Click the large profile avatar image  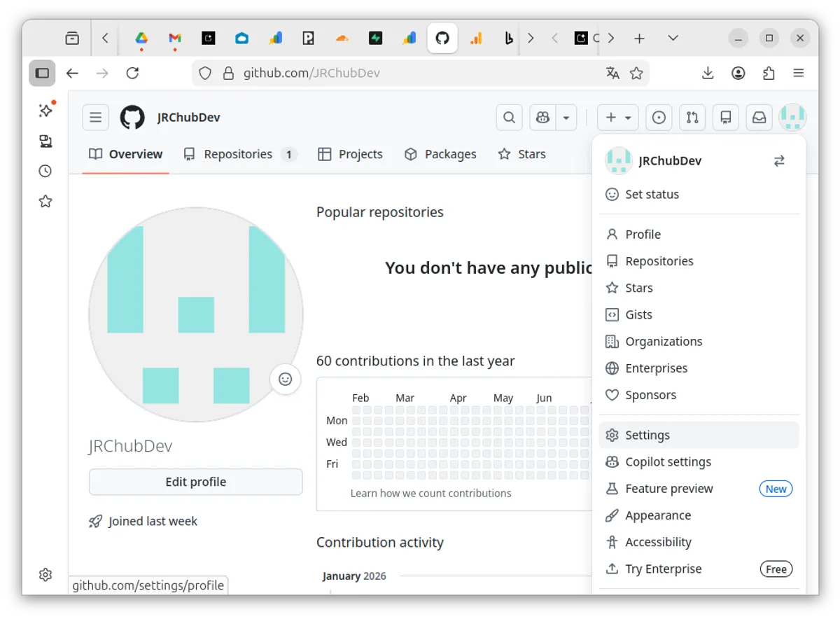coord(196,314)
